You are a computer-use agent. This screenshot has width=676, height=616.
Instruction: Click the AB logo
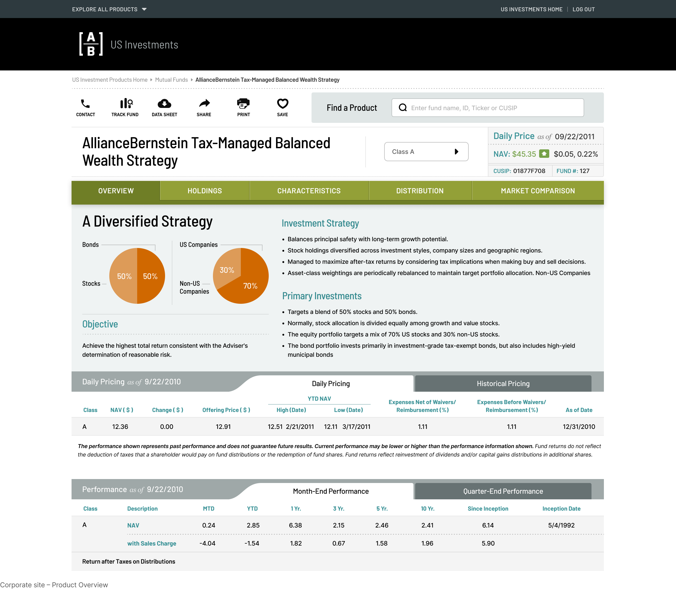91,44
